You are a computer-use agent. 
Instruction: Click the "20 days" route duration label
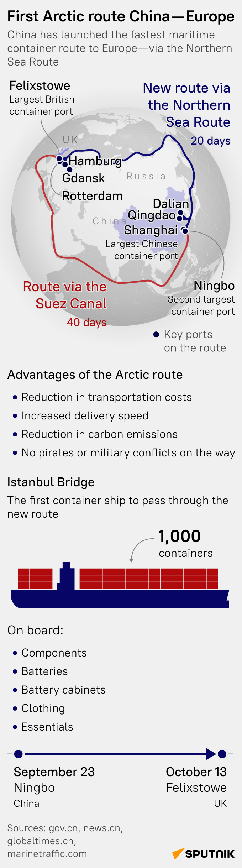[x=210, y=141]
